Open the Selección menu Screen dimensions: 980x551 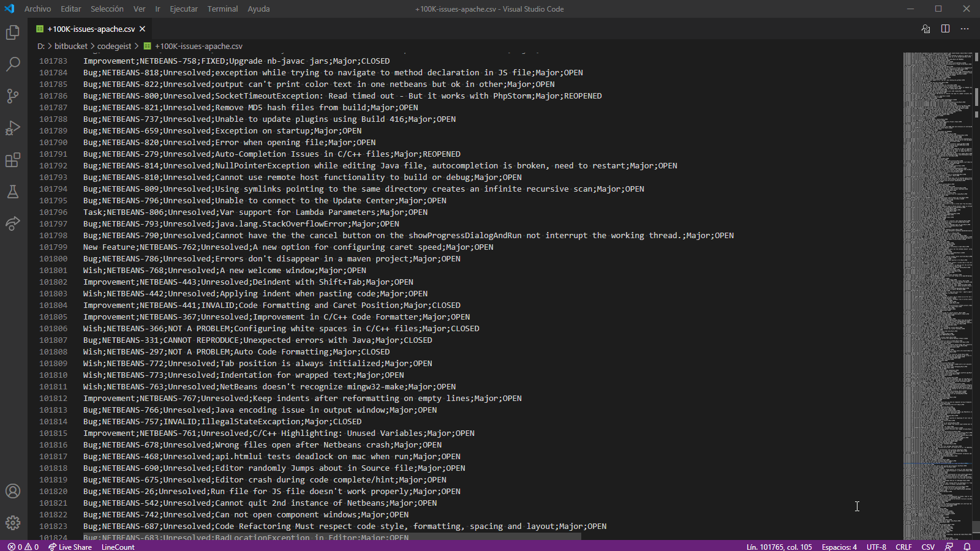coord(107,9)
